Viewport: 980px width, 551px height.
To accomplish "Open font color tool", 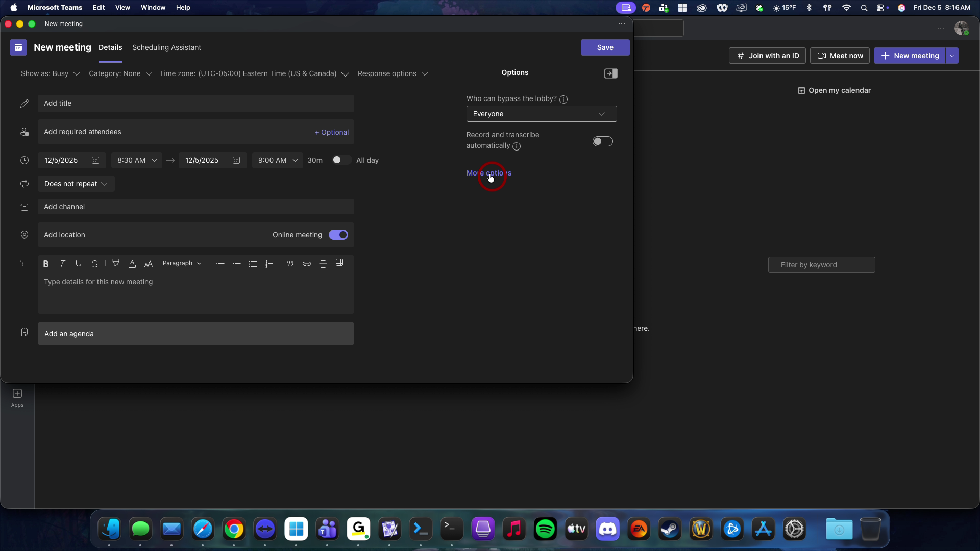I will pos(132,264).
